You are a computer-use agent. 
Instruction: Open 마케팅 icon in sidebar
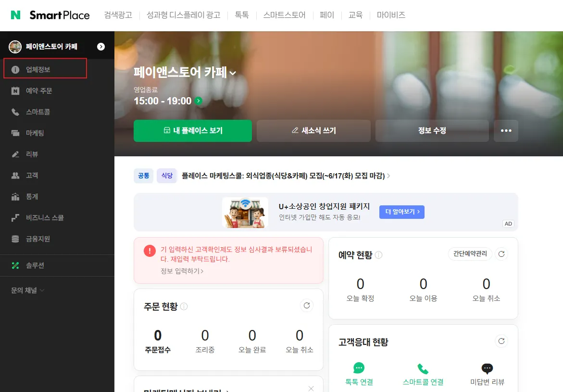[x=15, y=133]
